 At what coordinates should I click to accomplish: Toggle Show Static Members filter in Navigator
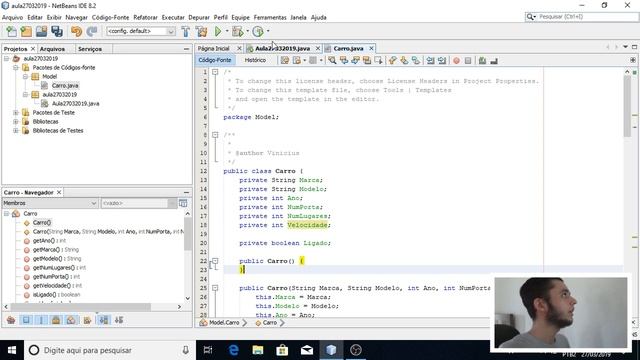pos(41,320)
